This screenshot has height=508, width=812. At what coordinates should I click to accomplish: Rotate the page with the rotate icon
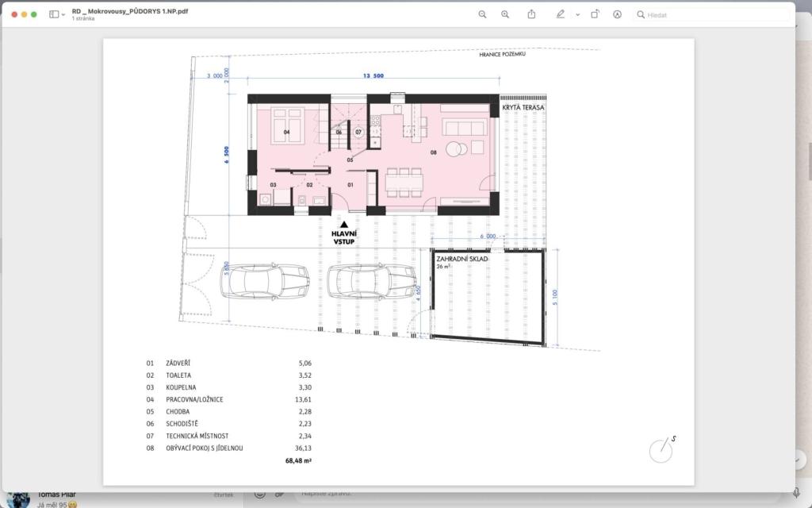595,14
